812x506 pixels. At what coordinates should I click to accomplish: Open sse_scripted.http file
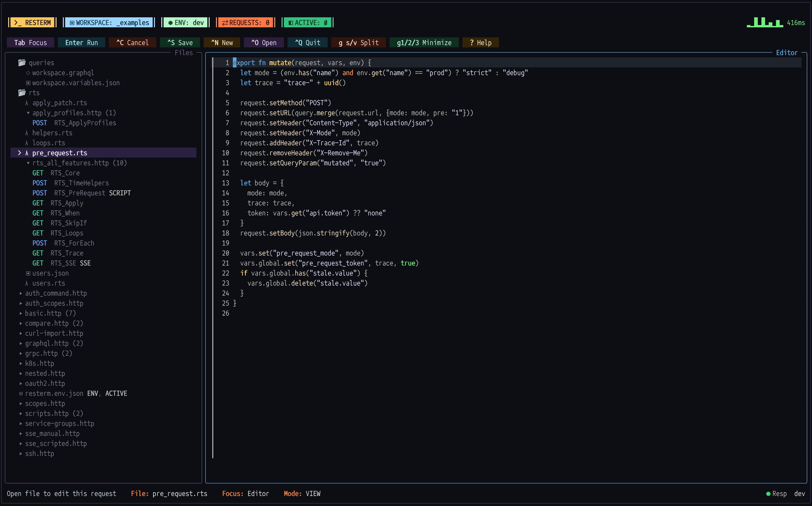(56, 444)
